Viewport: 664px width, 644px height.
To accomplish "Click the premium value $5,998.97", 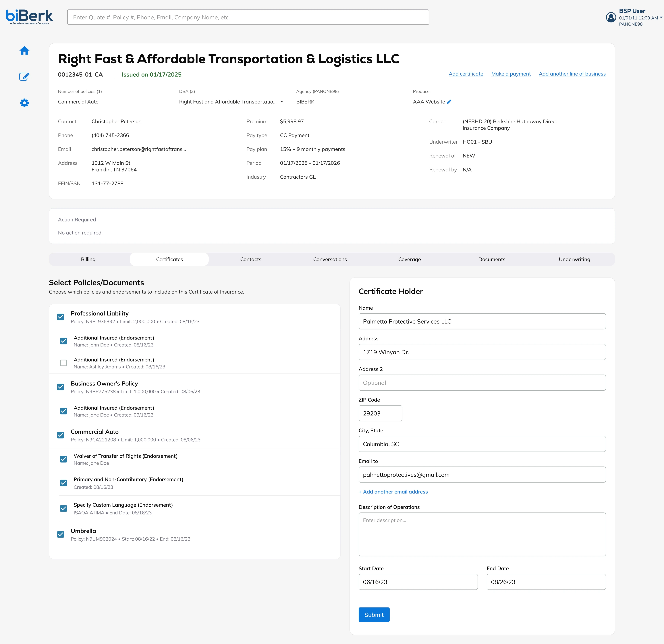I will coord(292,121).
